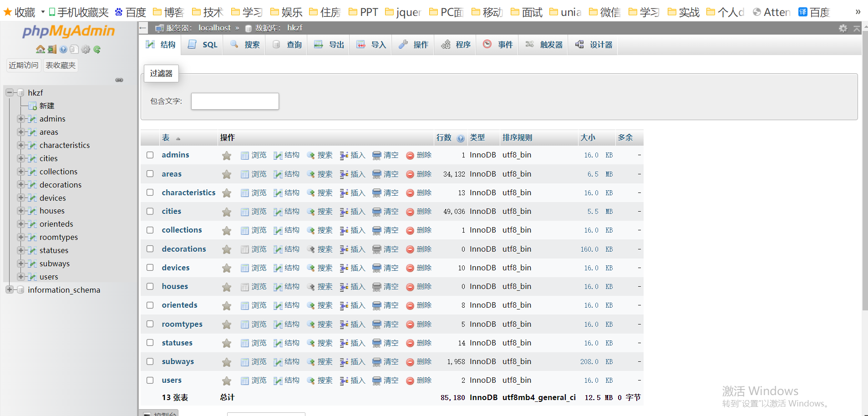Click star icon for subways table

[226, 362]
